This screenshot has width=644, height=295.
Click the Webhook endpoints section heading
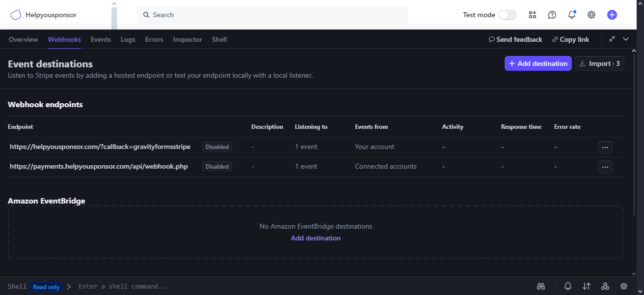point(45,104)
